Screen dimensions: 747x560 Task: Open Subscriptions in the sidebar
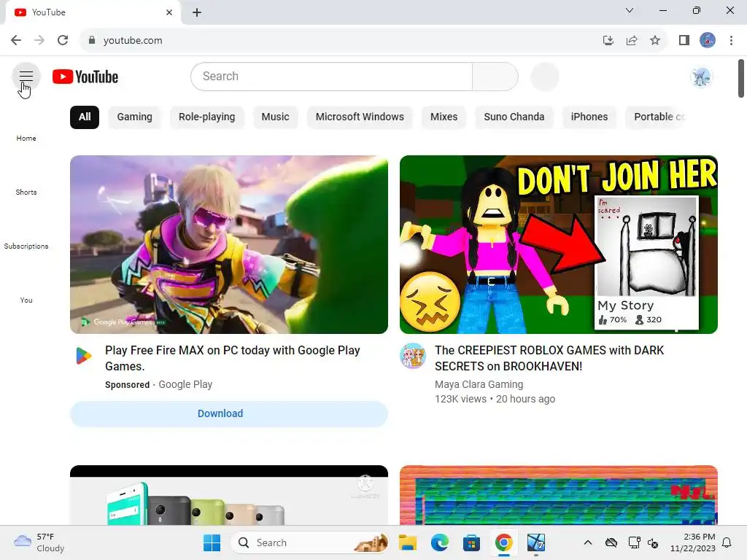(x=26, y=246)
